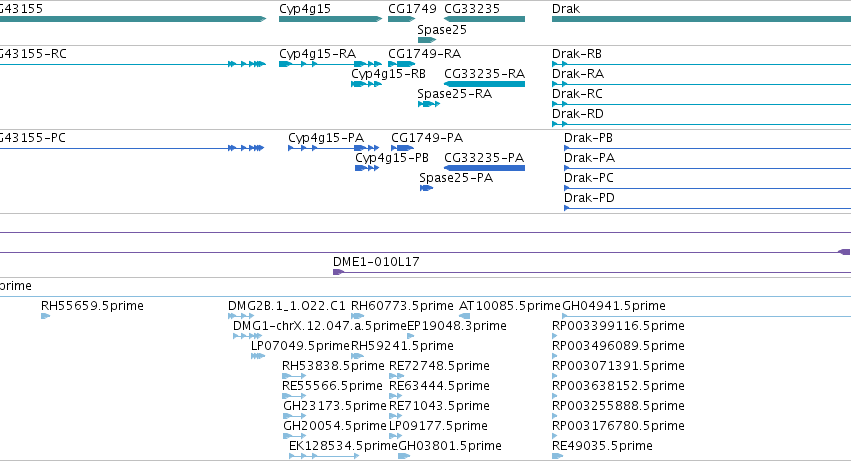851x461 pixels.
Task: Click the DME1-010L17 clone feature
Action: point(592,272)
